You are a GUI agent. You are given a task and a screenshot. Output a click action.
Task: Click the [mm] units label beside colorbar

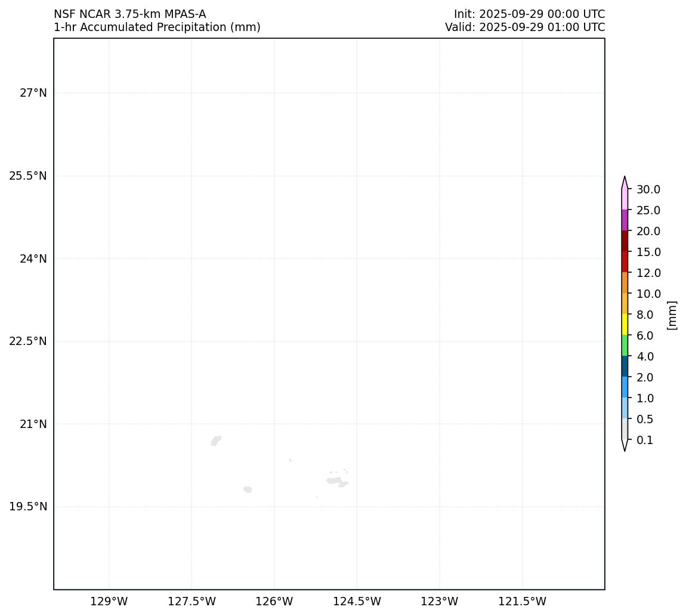672,315
